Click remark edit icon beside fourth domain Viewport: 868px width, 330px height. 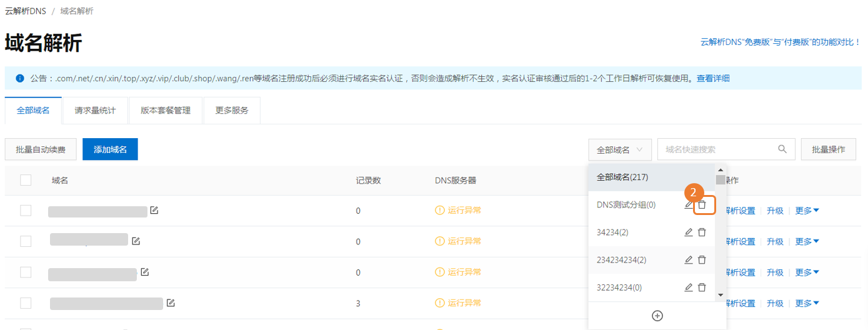[171, 302]
